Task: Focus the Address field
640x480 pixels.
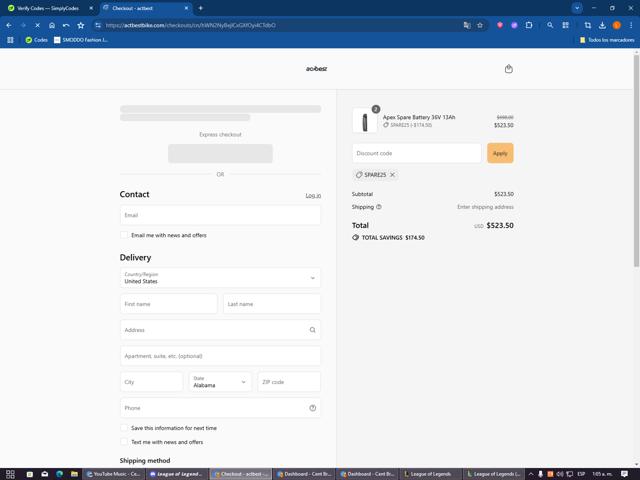Action: pyautogui.click(x=220, y=330)
